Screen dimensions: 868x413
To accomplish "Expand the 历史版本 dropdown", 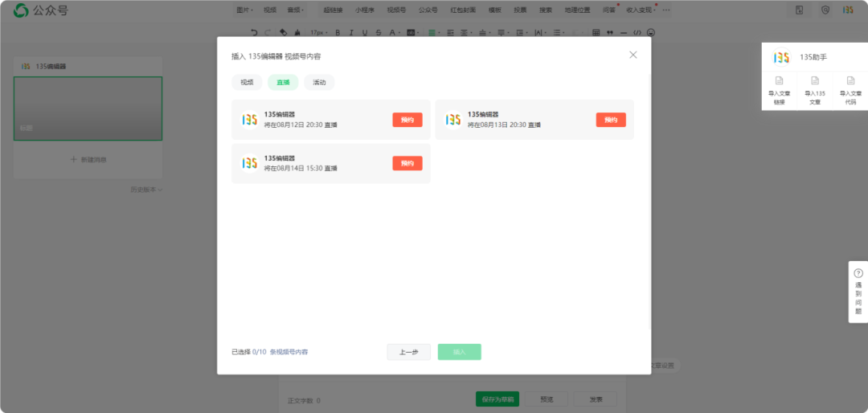I will (x=146, y=190).
